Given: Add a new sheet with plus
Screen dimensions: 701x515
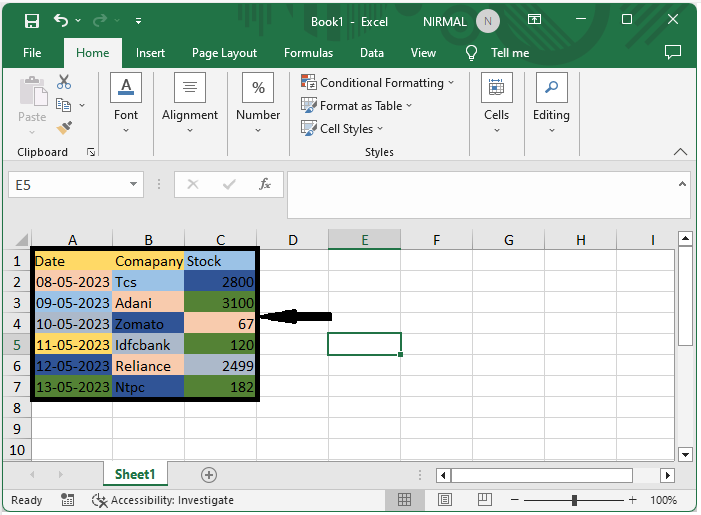Looking at the screenshot, I should [x=209, y=475].
